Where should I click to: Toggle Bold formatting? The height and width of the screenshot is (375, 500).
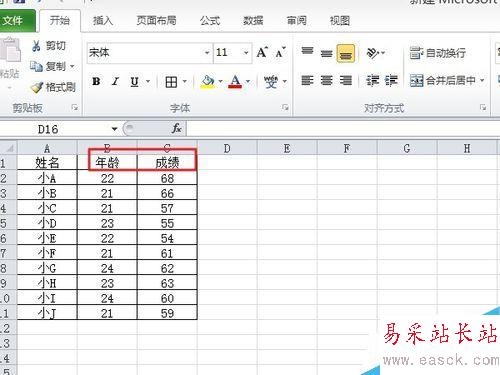pos(96,81)
